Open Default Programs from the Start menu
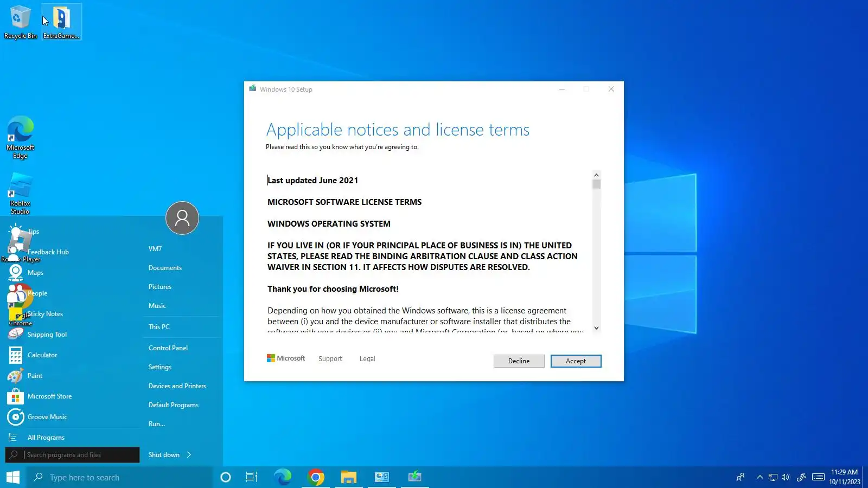 tap(174, 405)
